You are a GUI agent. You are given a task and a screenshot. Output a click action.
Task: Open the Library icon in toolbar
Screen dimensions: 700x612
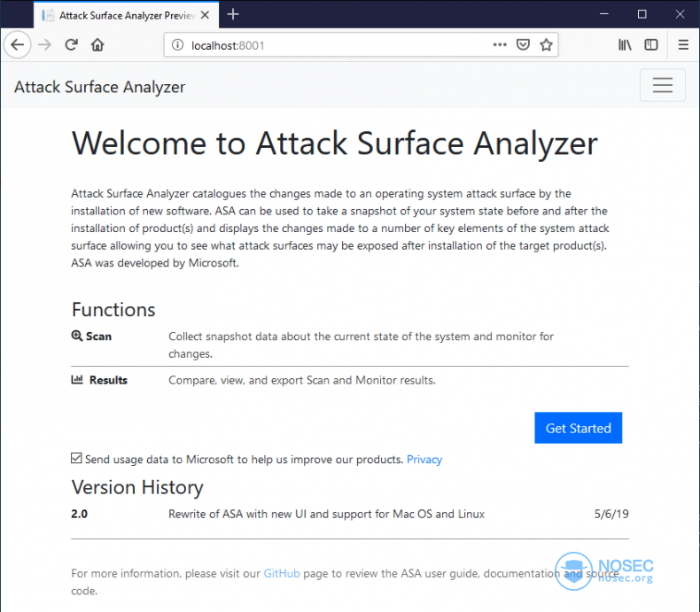point(625,44)
